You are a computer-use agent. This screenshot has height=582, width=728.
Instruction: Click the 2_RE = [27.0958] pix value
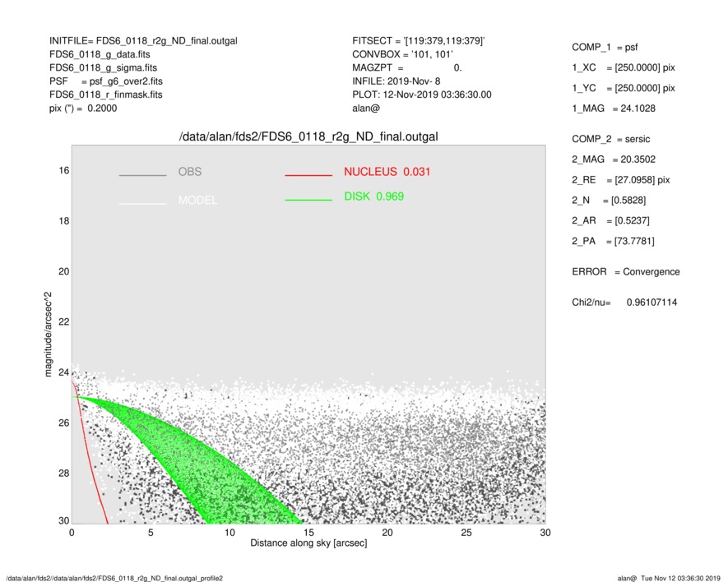(621, 180)
